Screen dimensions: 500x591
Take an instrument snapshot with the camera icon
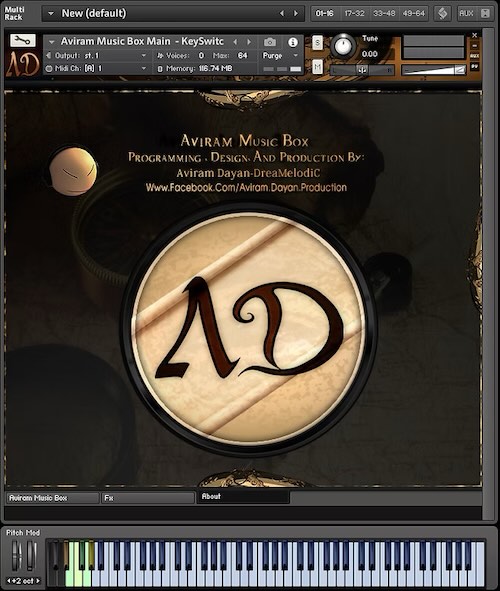tap(269, 42)
